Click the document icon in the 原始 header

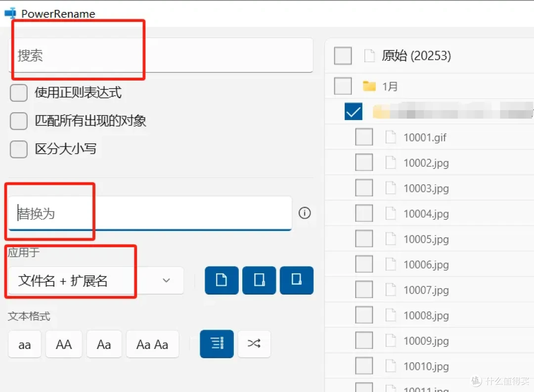point(369,55)
